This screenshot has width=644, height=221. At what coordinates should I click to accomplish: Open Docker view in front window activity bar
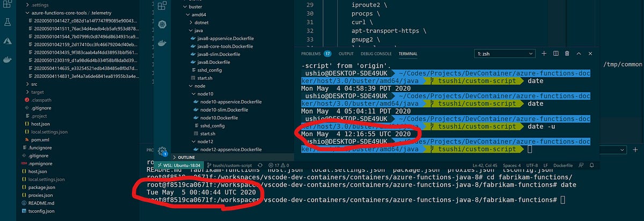[163, 43]
